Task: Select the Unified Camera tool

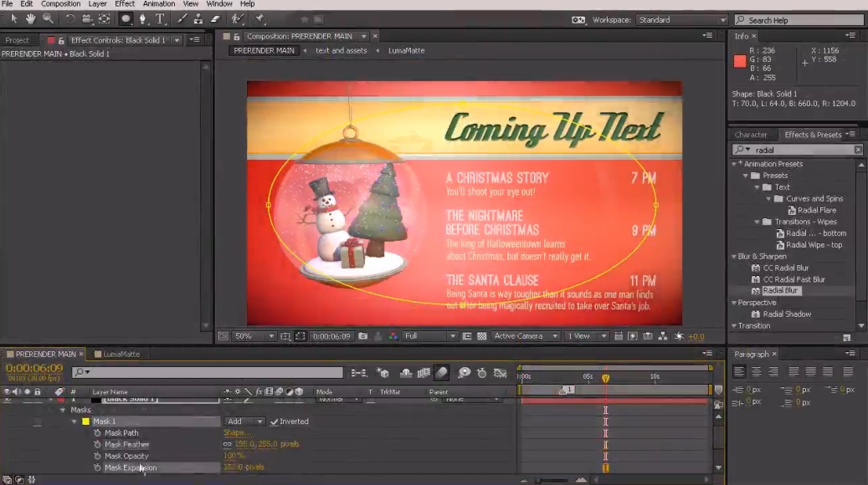Action: (87, 19)
